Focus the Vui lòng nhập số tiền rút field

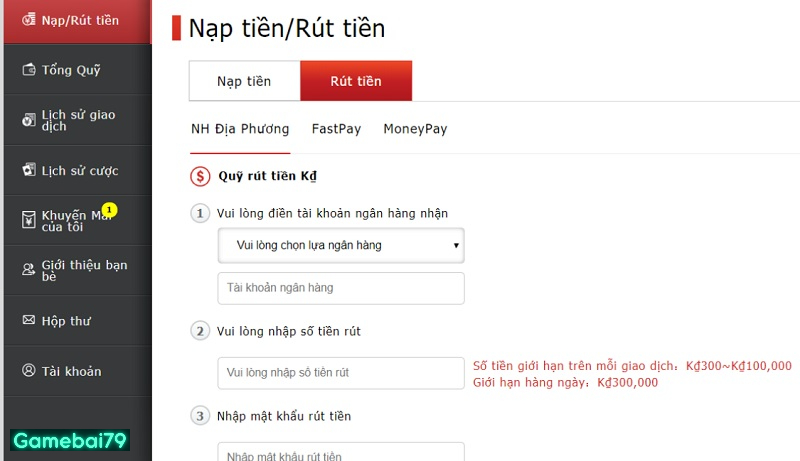point(341,373)
